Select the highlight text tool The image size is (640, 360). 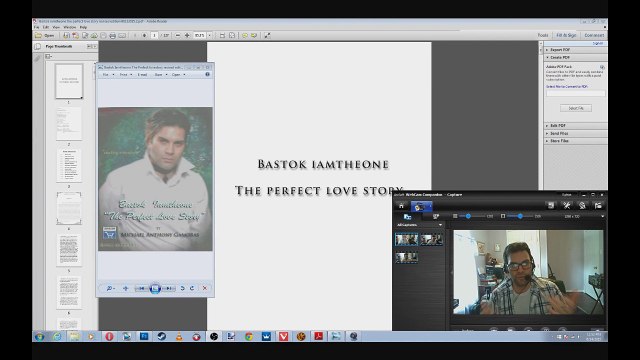point(254,36)
